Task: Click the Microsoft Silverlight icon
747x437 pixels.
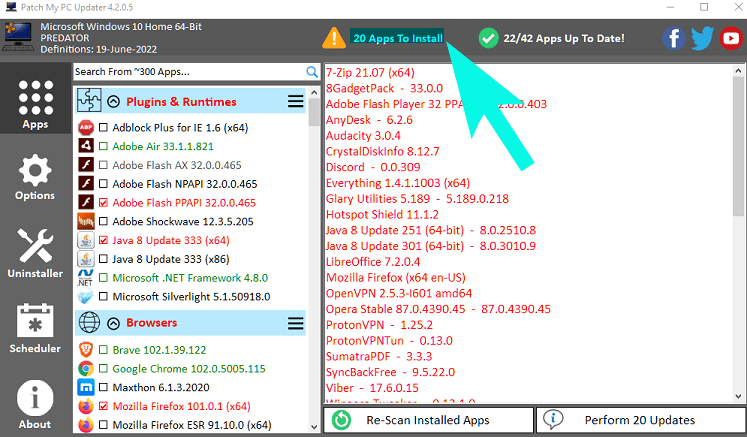Action: pos(86,296)
